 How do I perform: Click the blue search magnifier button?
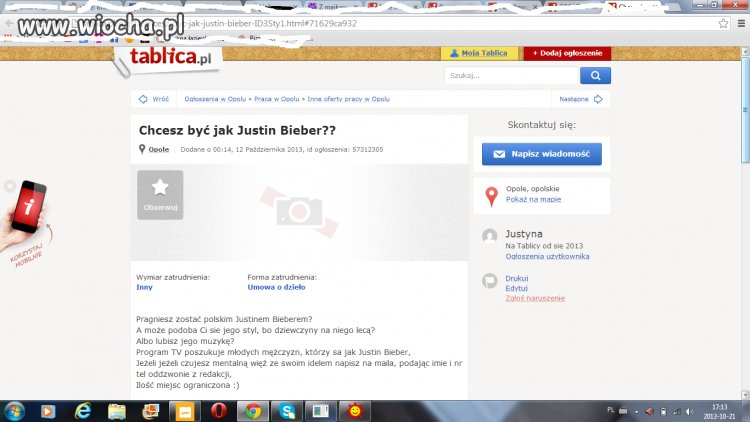(x=595, y=76)
